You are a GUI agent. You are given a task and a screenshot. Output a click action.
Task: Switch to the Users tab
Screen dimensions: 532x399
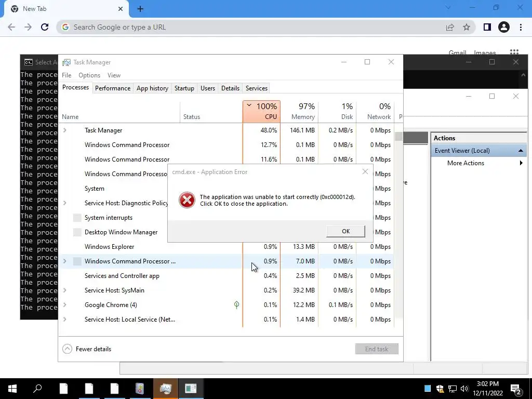tap(208, 88)
